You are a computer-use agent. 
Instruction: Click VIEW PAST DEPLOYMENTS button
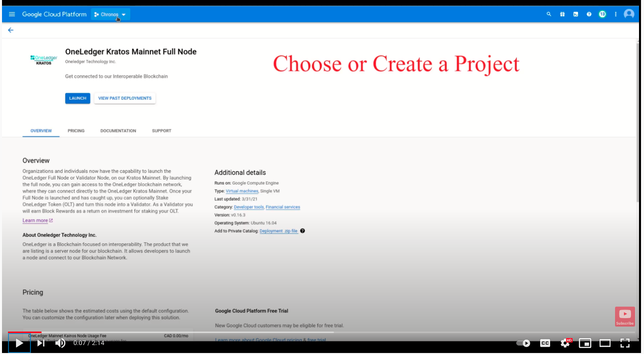point(125,98)
